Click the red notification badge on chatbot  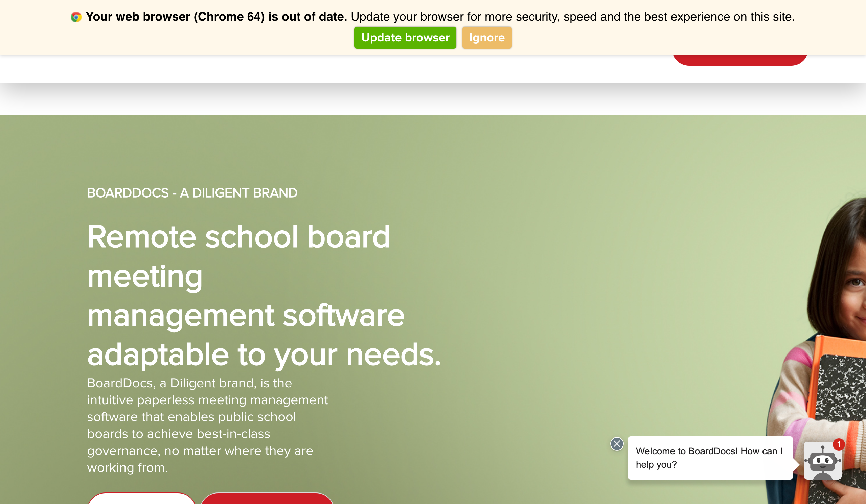(x=839, y=444)
